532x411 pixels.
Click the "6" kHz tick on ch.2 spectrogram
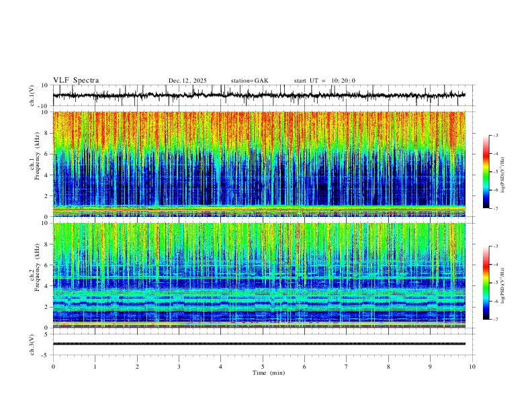pos(46,265)
